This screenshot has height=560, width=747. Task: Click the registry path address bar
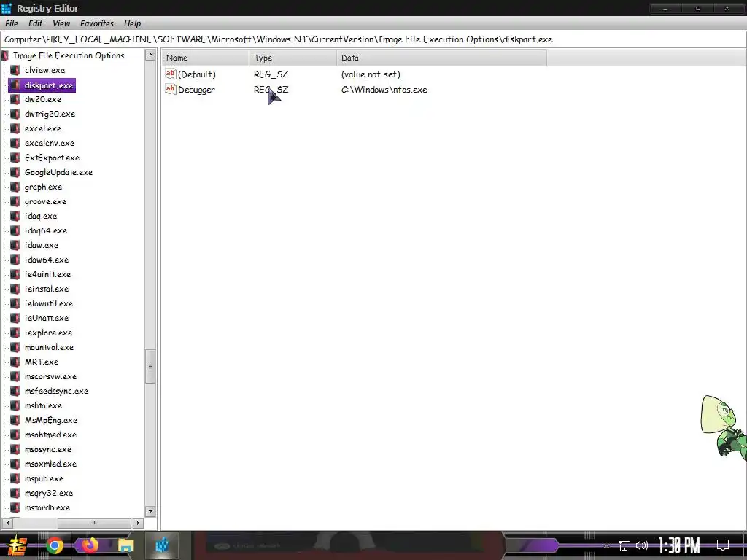pyautogui.click(x=373, y=39)
